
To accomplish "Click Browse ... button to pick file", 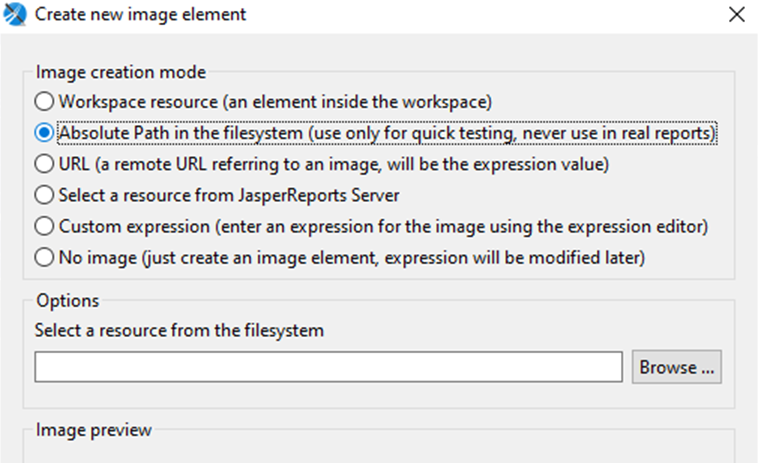I will click(676, 367).
